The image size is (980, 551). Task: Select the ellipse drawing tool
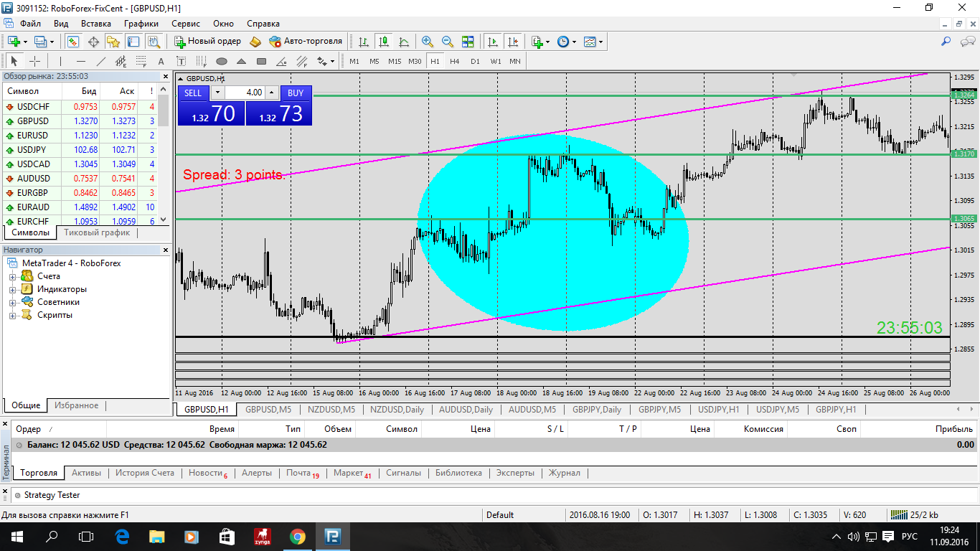tap(222, 62)
